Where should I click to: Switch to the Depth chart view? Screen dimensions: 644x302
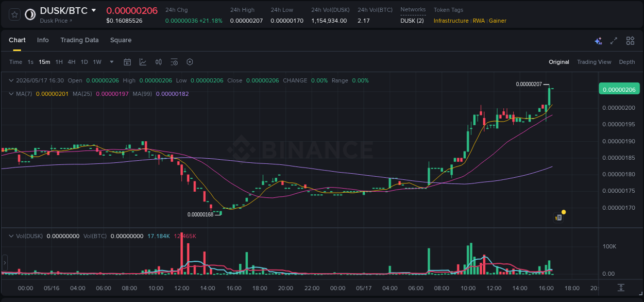[x=627, y=62]
